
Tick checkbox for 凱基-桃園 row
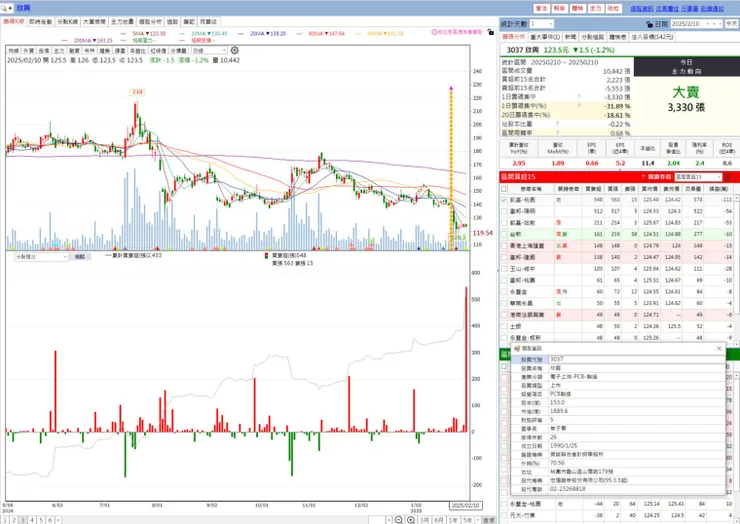coord(504,200)
